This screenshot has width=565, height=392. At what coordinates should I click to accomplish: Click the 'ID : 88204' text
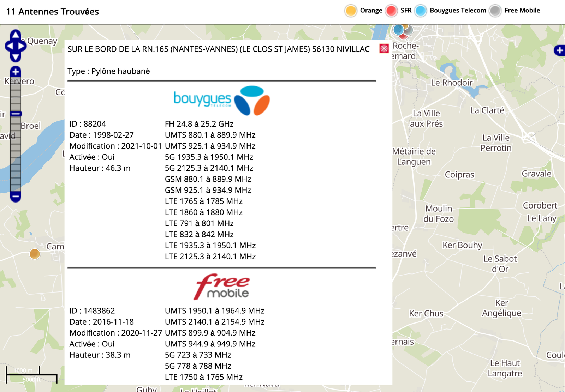[88, 124]
